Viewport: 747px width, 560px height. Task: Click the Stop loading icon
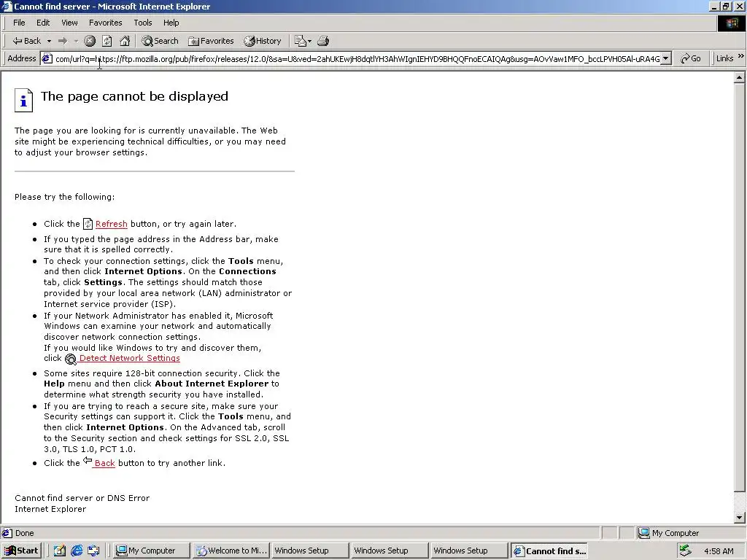[90, 41]
